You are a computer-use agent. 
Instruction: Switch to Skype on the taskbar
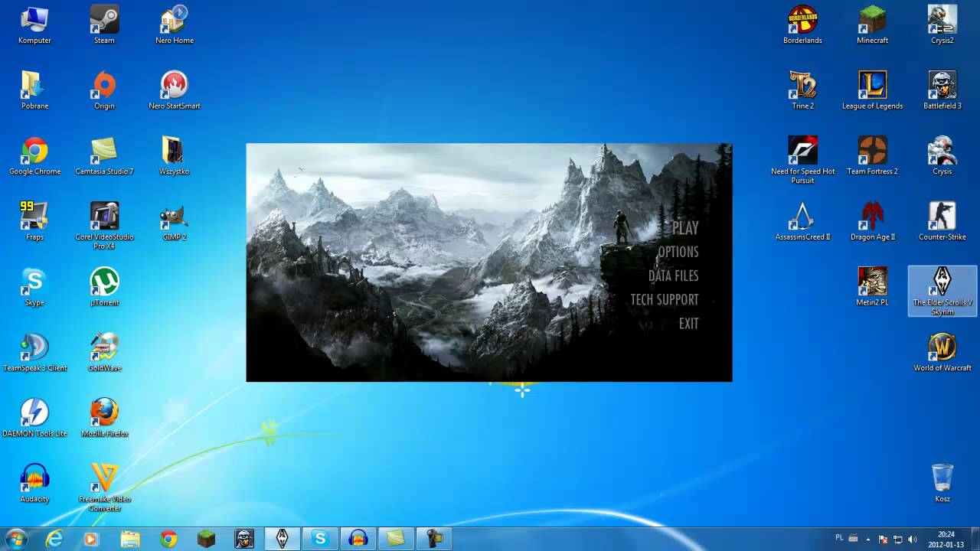(320, 539)
